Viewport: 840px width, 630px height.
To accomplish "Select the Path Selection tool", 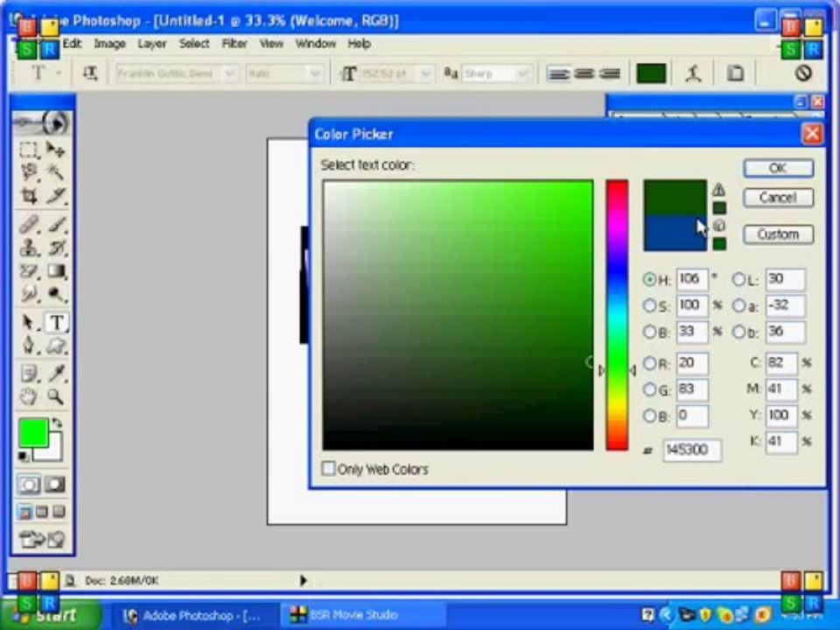I will [29, 323].
